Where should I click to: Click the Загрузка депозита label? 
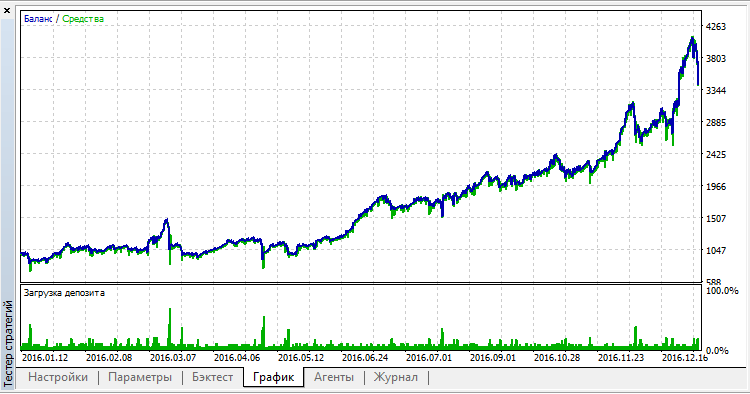(64, 293)
